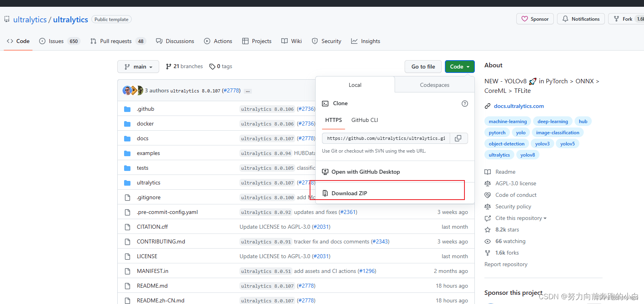Open the Pull requests tab
Viewport: 644px width, 304px height.
(x=118, y=41)
